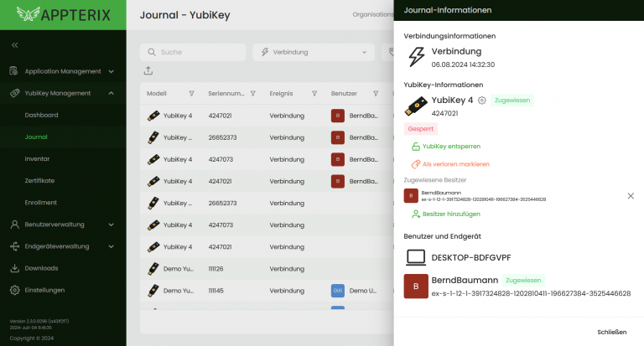Click serial 111145 Demo YubiKey row
The image size is (644, 346).
267,291
